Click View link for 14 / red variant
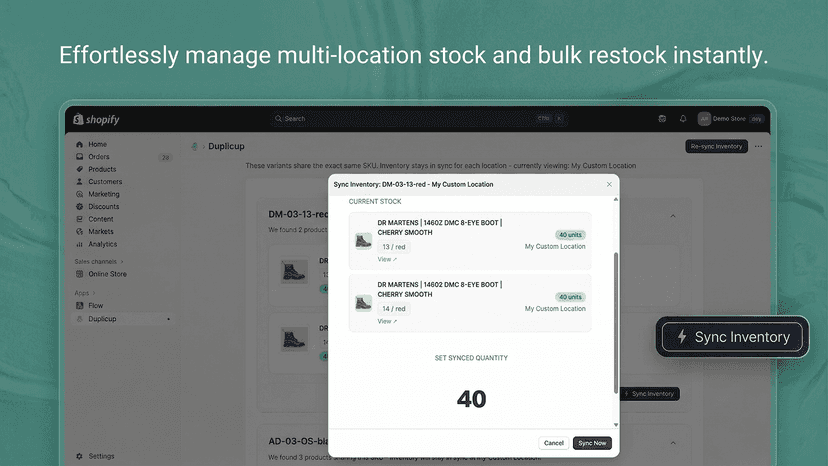828x466 pixels. click(x=387, y=321)
